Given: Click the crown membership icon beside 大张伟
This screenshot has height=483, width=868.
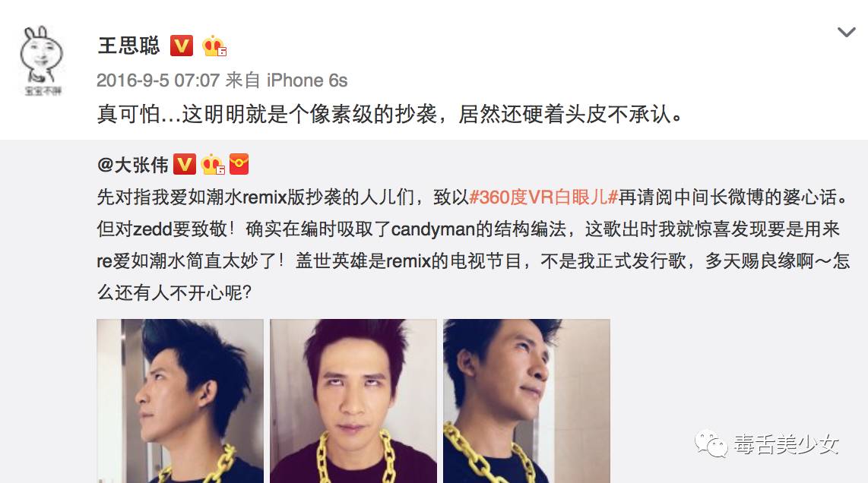Looking at the screenshot, I should click(x=213, y=164).
